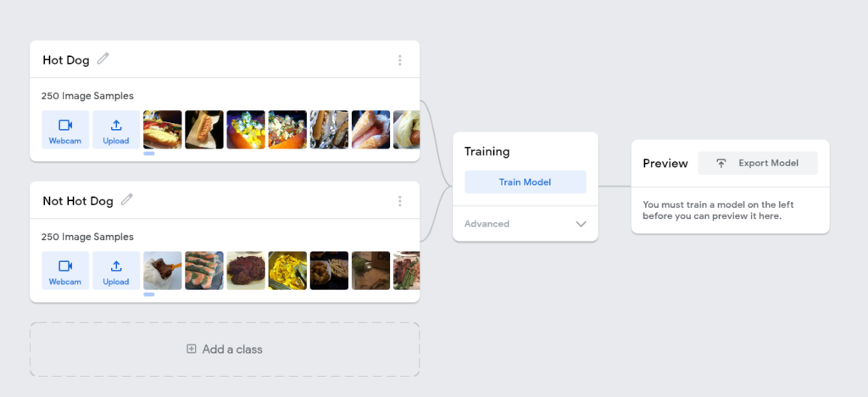
Task: Start Webcam capture for Hot Dog class
Action: click(x=65, y=130)
